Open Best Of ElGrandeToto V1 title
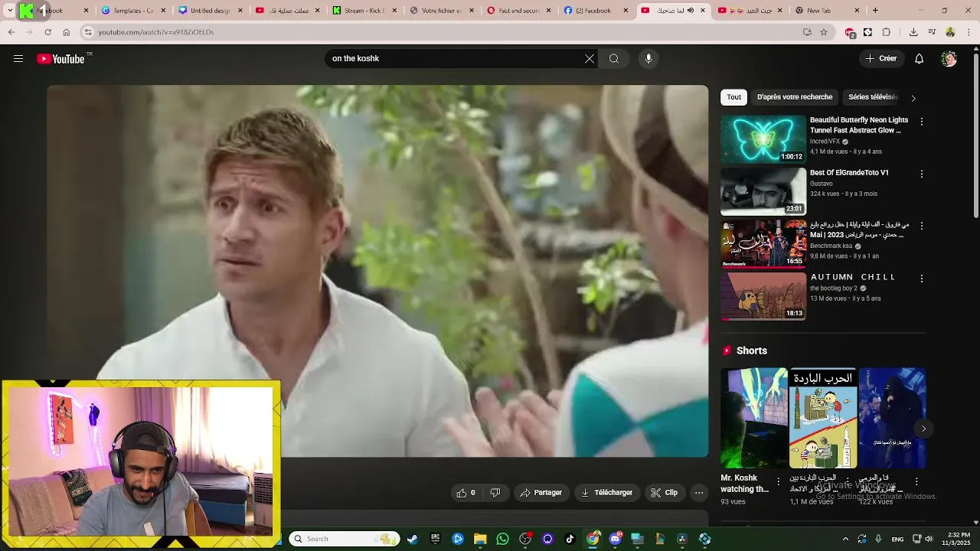 point(849,173)
